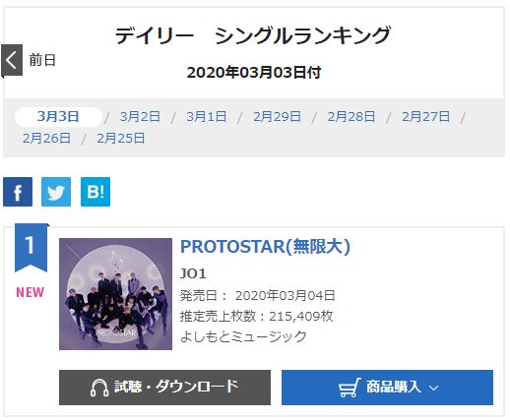Open the 3月1日 ranking

point(207,117)
